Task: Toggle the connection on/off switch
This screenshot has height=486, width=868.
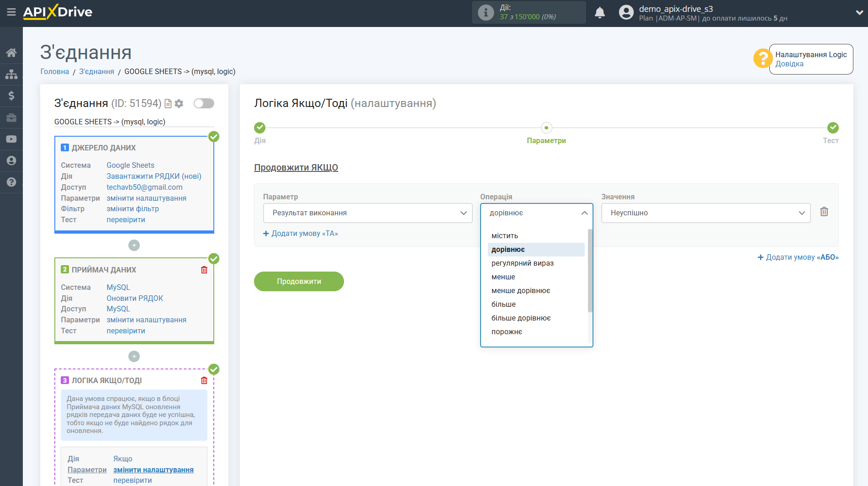Action: (204, 103)
